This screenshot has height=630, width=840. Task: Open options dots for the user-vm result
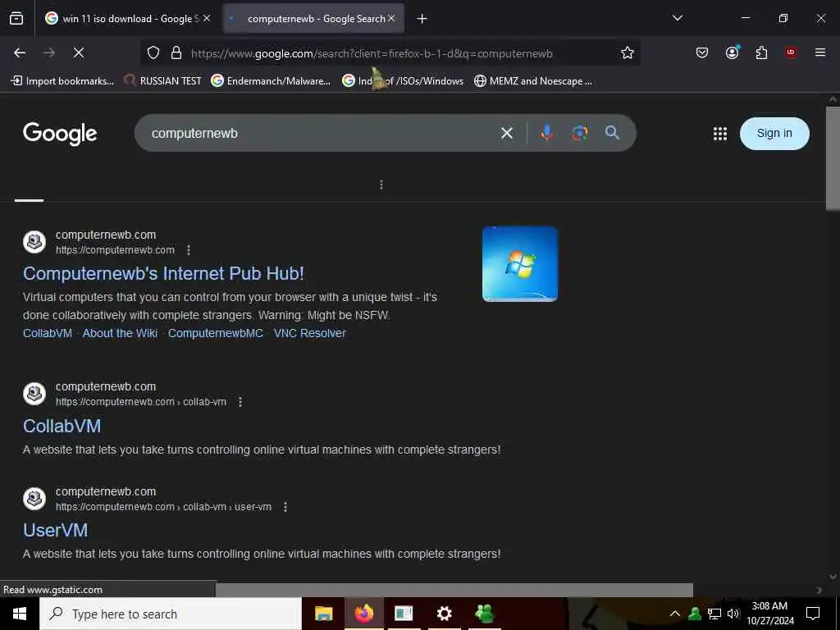tap(285, 507)
